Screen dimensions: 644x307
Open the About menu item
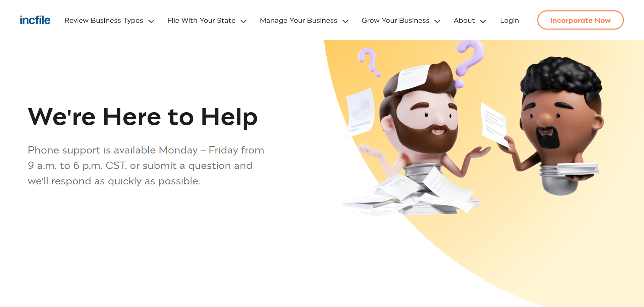tap(464, 20)
